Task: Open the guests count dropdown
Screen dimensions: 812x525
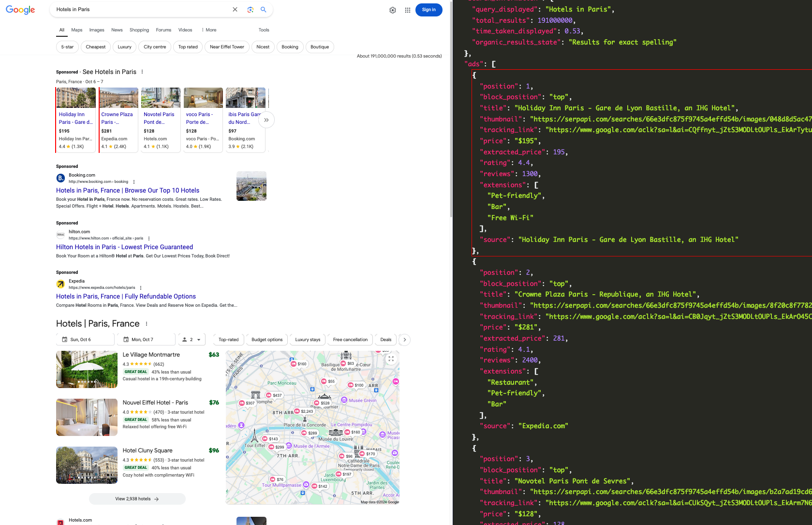Action: point(192,340)
